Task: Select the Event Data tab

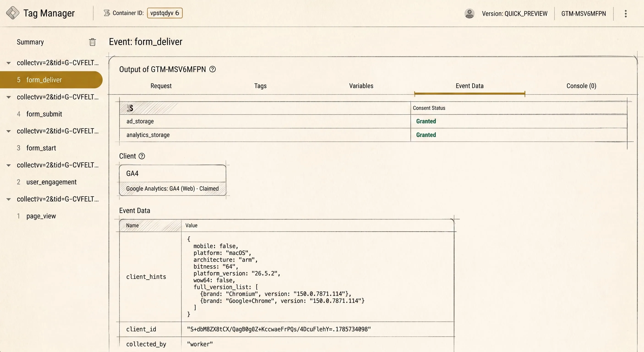Action: [469, 86]
